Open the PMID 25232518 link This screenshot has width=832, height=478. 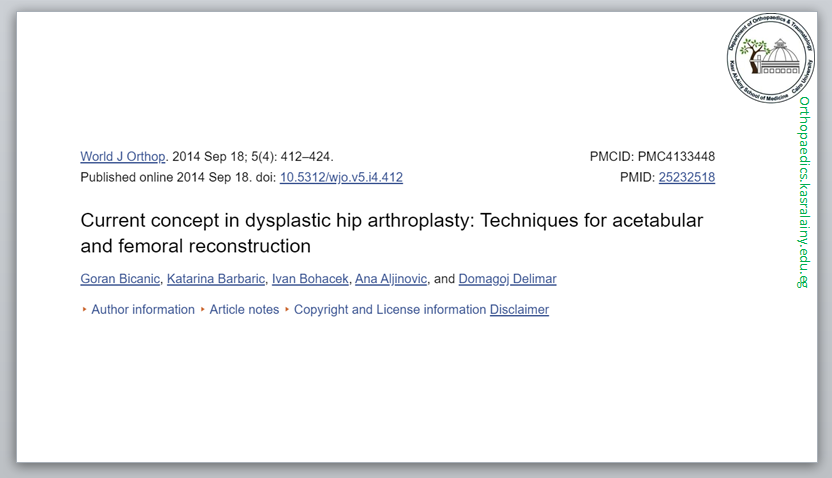click(686, 177)
